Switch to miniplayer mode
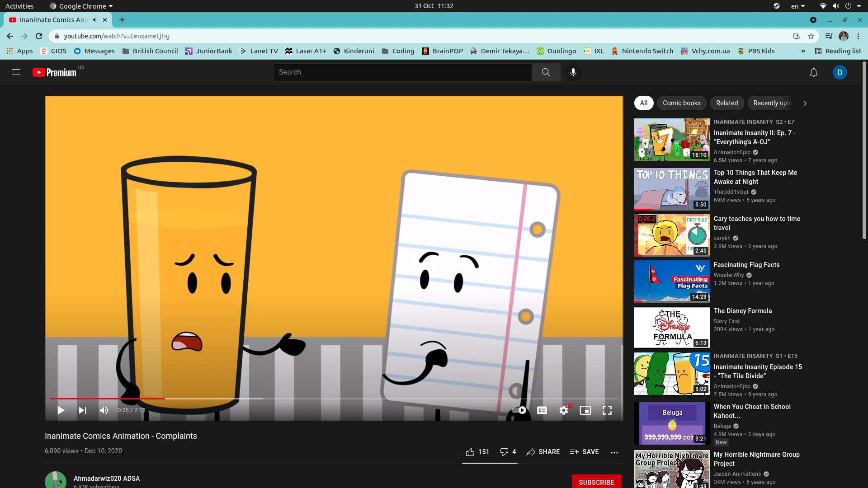The height and width of the screenshot is (488, 868). pos(585,410)
